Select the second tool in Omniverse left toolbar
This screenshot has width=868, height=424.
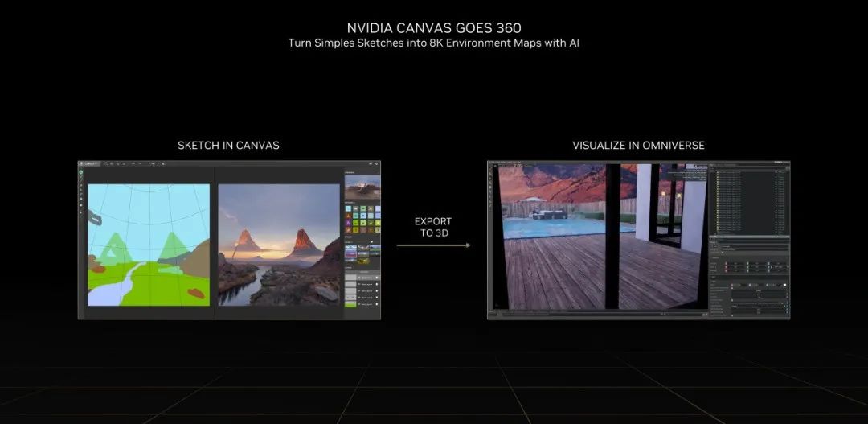(x=490, y=174)
